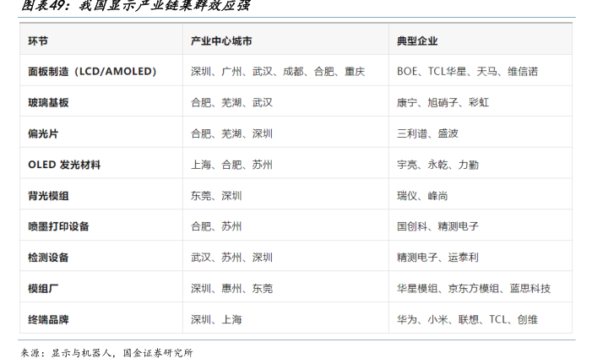The width and height of the screenshot is (592, 364).
Task: Click the cities cell 深圳、惠州、东莞
Action: [231, 288]
